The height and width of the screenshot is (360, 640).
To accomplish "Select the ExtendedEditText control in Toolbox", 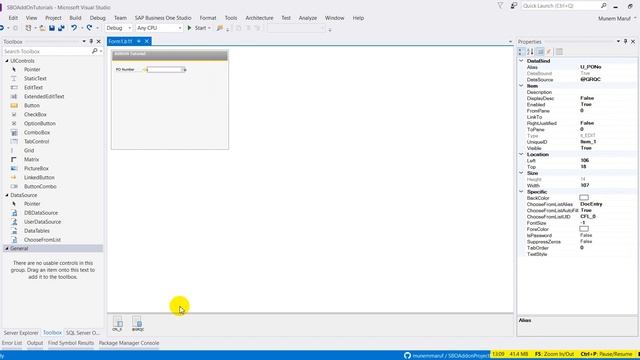I will tap(44, 96).
